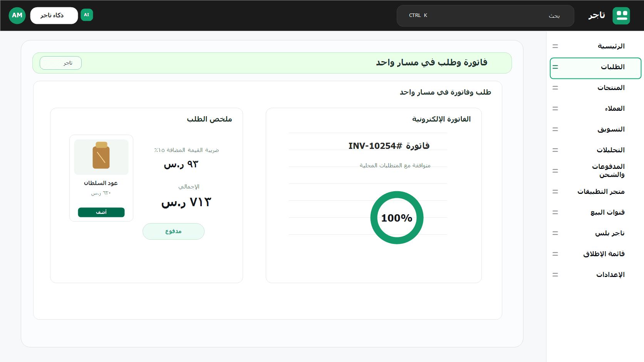Click the مدفوع status pill
The image size is (644, 362).
[173, 231]
